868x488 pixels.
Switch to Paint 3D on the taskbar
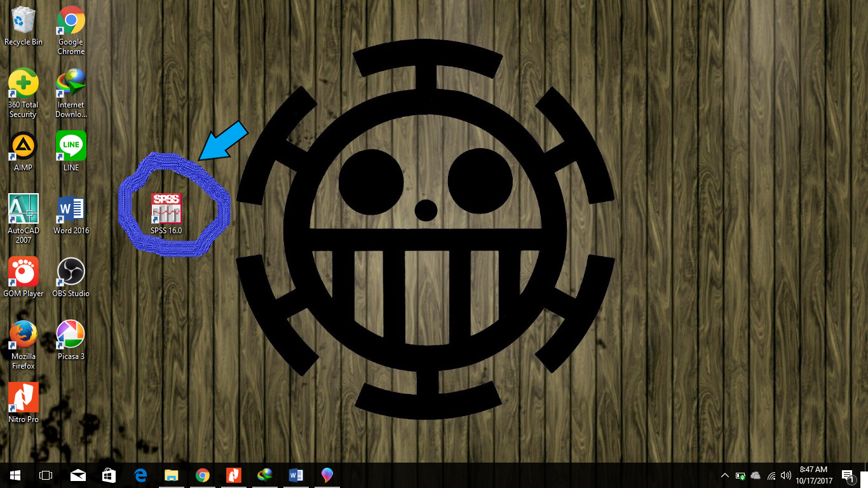(327, 475)
